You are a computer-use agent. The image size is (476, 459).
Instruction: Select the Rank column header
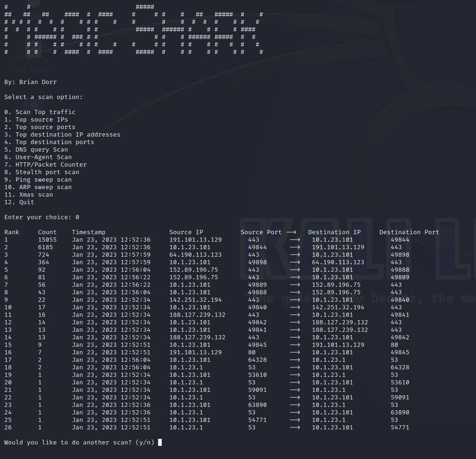pos(11,232)
